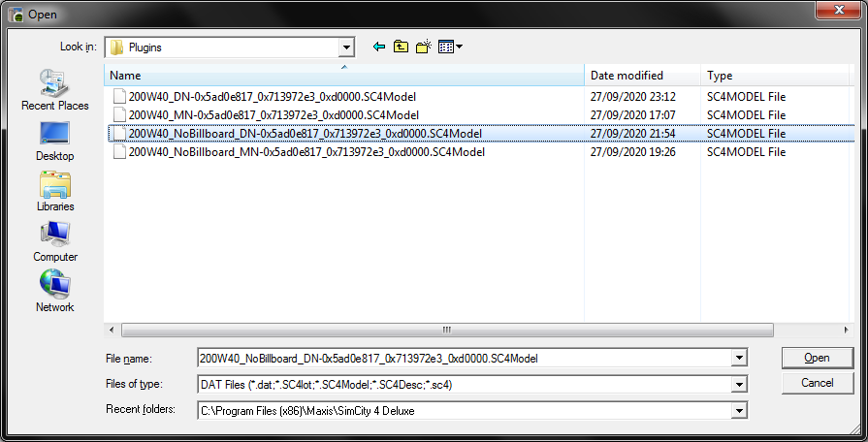Click into the File name text field

(x=465, y=359)
